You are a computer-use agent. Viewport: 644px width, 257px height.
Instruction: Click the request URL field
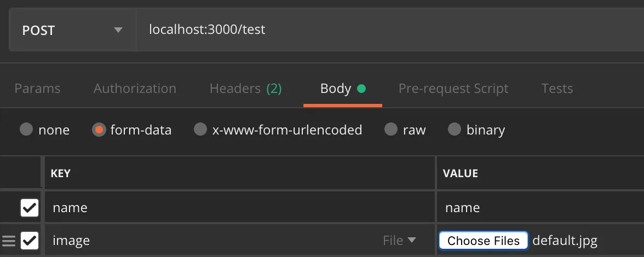tap(383, 30)
